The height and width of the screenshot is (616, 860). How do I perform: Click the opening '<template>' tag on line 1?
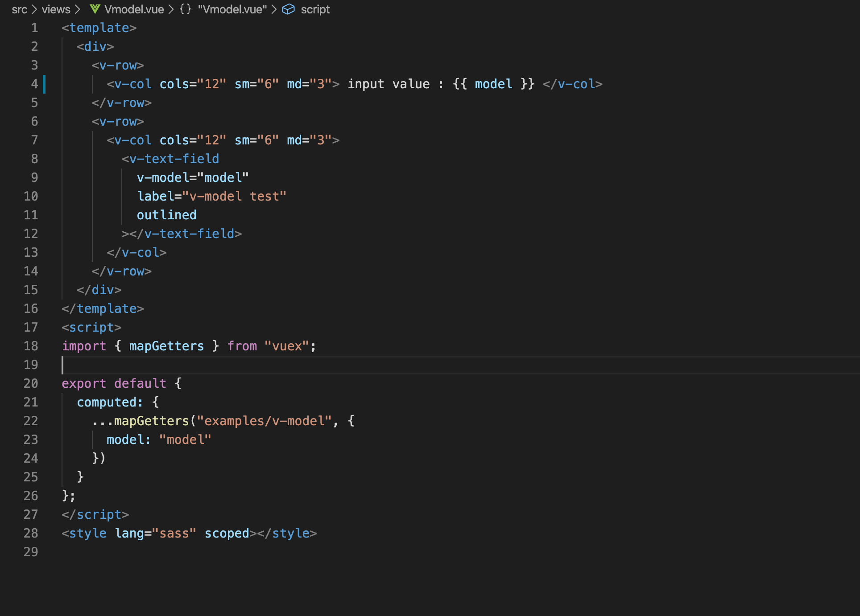pyautogui.click(x=99, y=28)
